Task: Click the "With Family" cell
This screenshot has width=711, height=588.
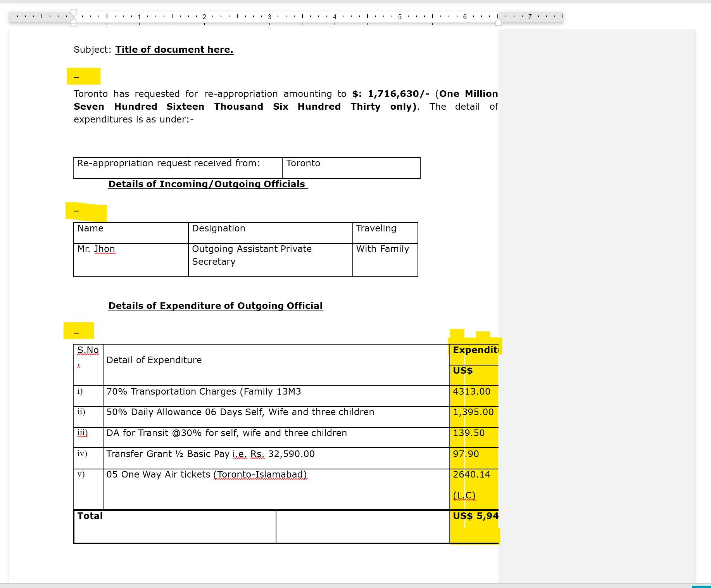Action: (385, 260)
